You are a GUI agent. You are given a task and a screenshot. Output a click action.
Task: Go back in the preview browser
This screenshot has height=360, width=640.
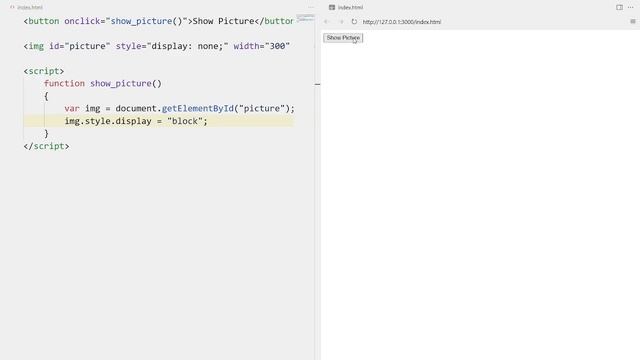(x=326, y=22)
